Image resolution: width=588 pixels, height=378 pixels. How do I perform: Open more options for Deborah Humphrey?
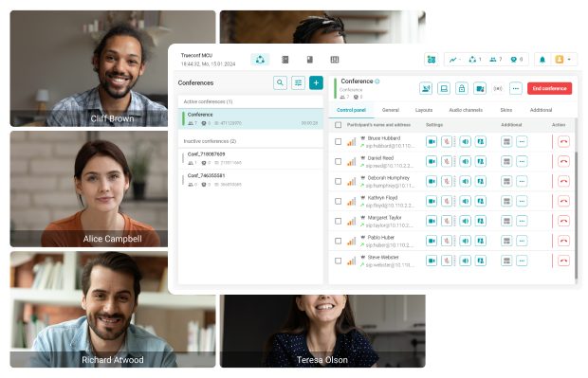click(522, 181)
